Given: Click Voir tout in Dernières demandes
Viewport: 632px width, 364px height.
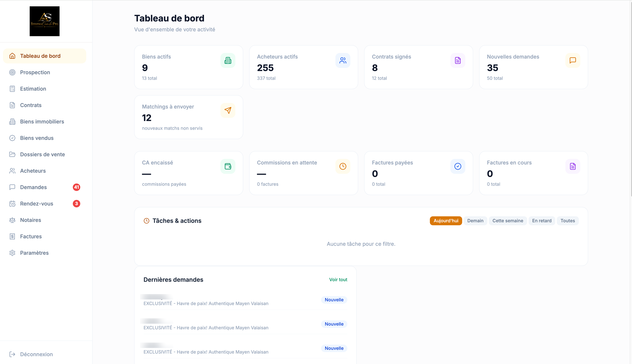Looking at the screenshot, I should pyautogui.click(x=338, y=280).
